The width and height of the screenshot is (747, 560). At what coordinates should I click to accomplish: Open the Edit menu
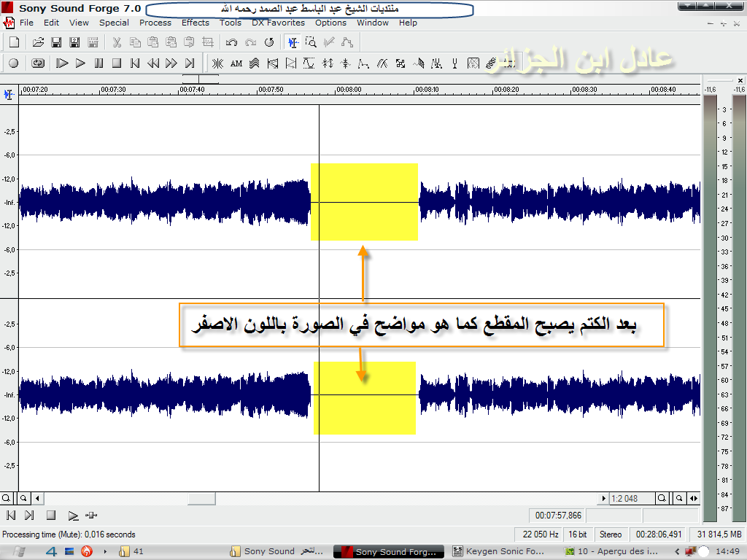pos(52,23)
